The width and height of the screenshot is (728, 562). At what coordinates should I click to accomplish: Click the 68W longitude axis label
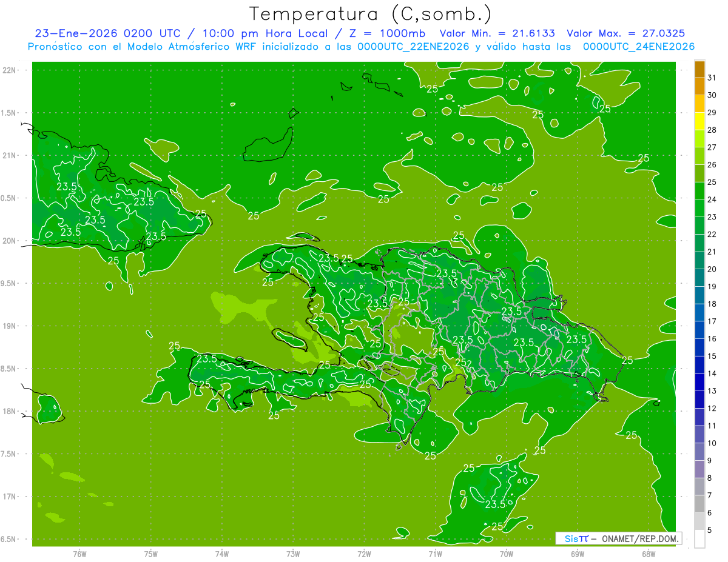(x=649, y=554)
